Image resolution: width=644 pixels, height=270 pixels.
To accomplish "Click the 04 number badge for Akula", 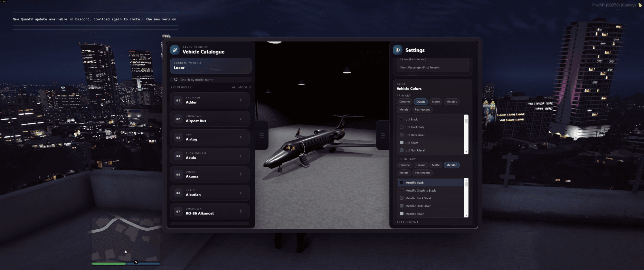I will click(x=178, y=156).
